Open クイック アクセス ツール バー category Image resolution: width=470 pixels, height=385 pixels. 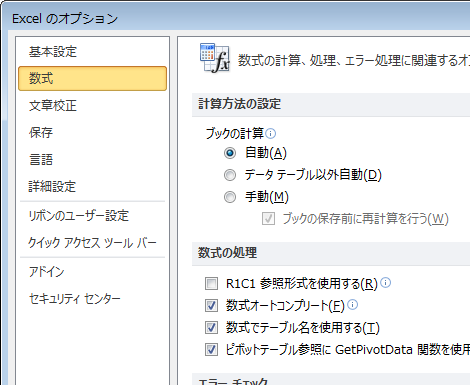(92, 243)
